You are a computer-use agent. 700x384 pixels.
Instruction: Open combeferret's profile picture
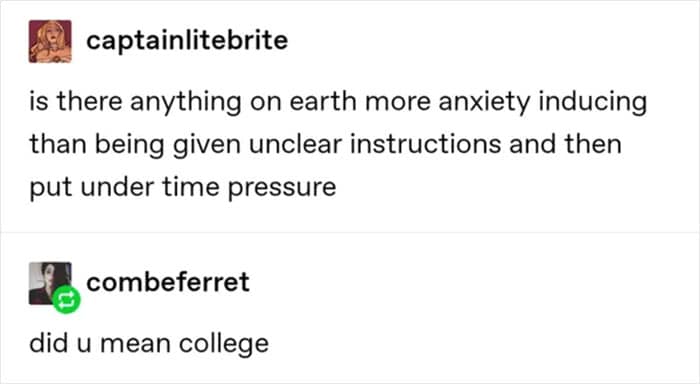click(50, 284)
